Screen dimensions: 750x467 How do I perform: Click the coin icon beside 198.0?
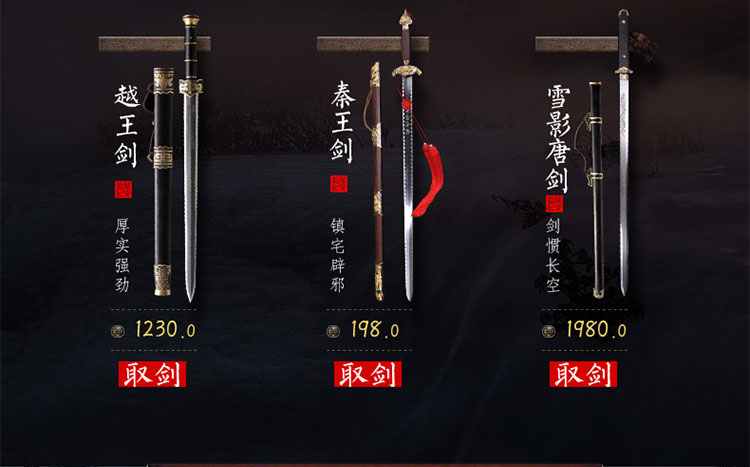tap(333, 331)
